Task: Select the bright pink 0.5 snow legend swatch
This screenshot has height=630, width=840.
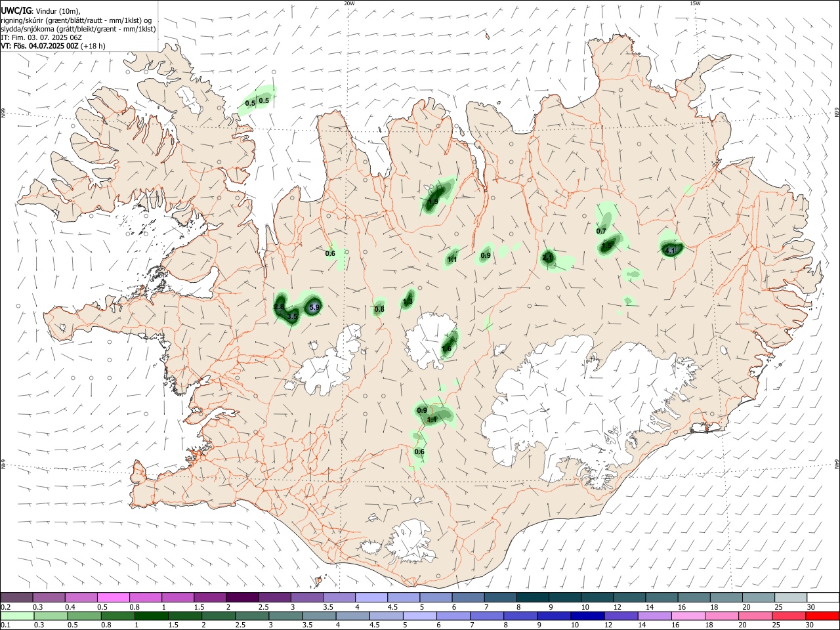Action: (113, 597)
